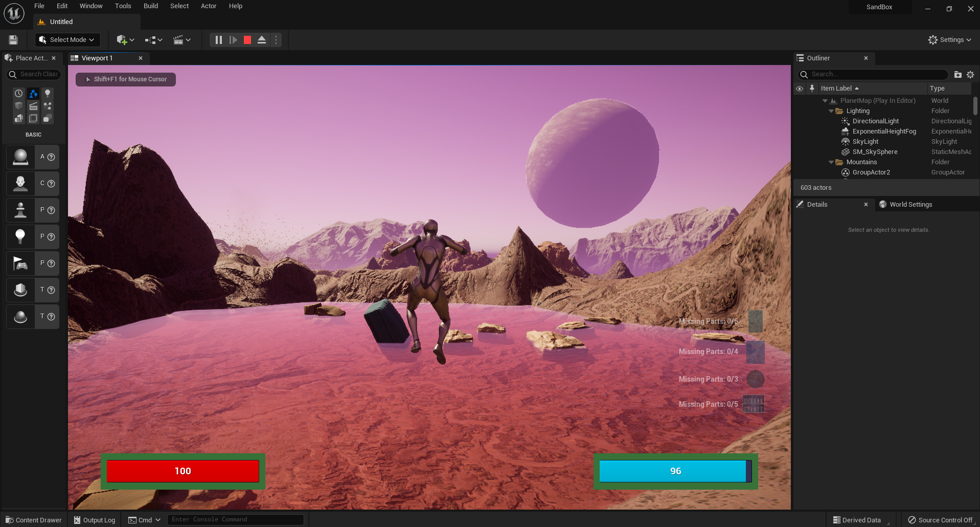
Task: Click the Unreal Engine logo icon
Action: click(x=14, y=13)
